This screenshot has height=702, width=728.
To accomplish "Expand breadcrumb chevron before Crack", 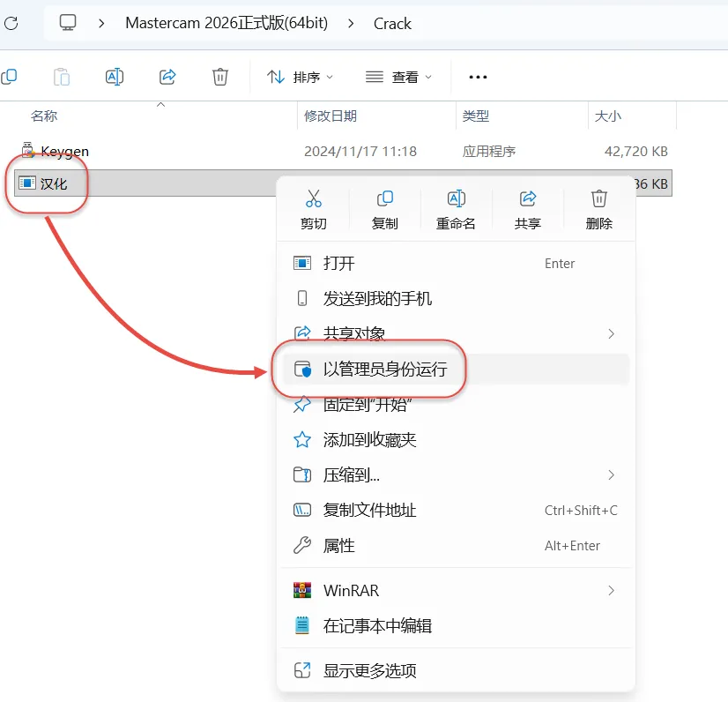I will (x=351, y=23).
